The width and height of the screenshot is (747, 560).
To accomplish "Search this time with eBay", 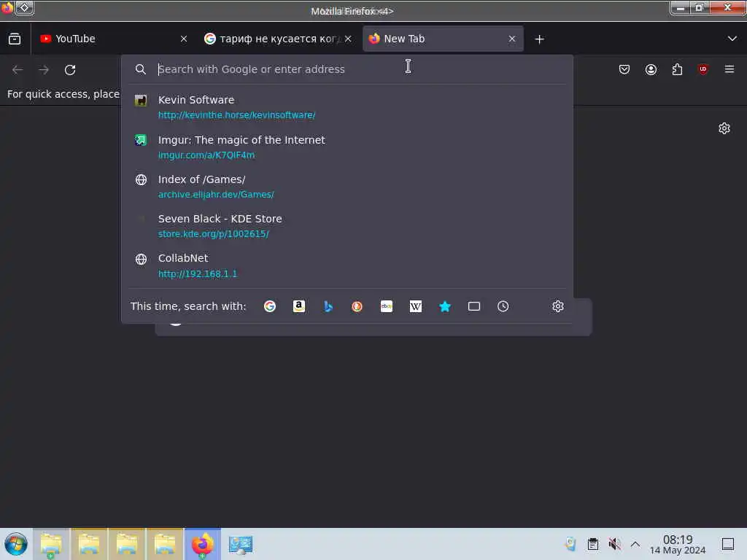I will 387,306.
